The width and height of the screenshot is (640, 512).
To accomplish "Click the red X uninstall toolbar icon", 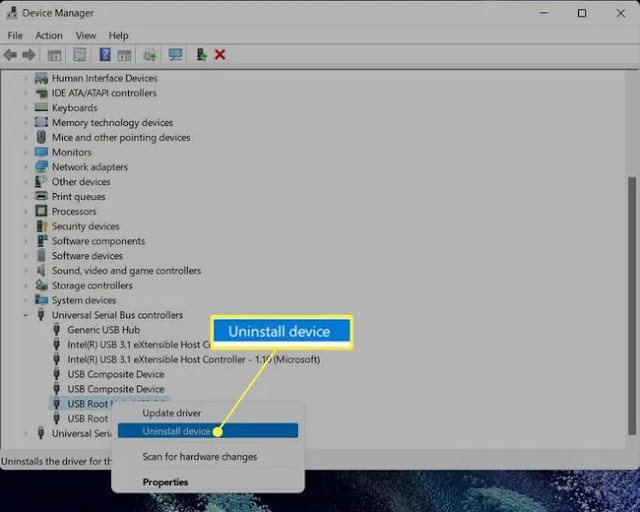I will pyautogui.click(x=220, y=55).
